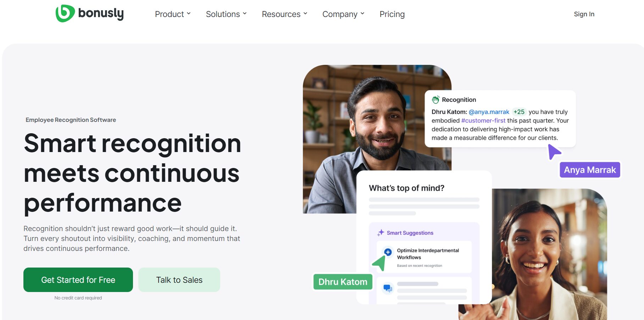Expand the Solutions dropdown menu
This screenshot has width=644, height=320.
point(226,14)
